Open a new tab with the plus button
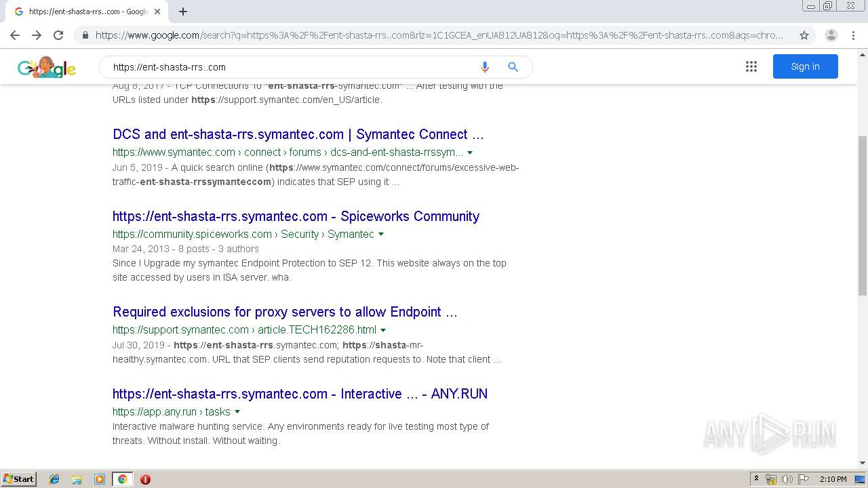868x488 pixels. 183,12
